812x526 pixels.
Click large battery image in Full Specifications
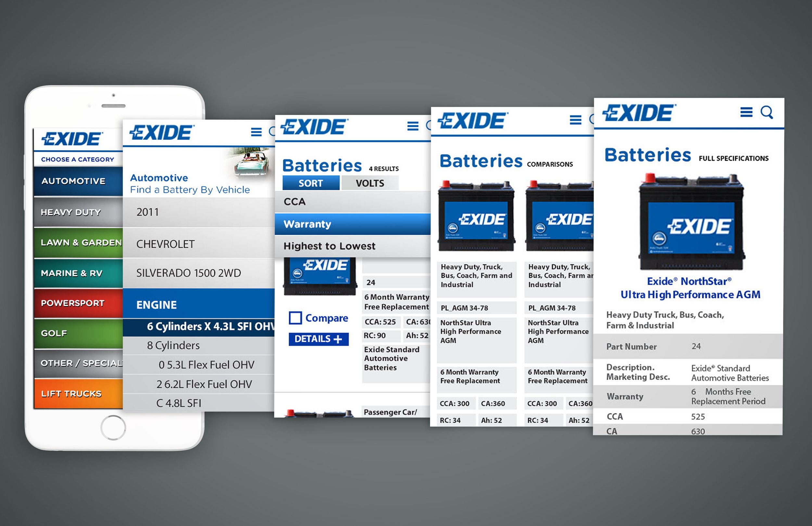(692, 222)
